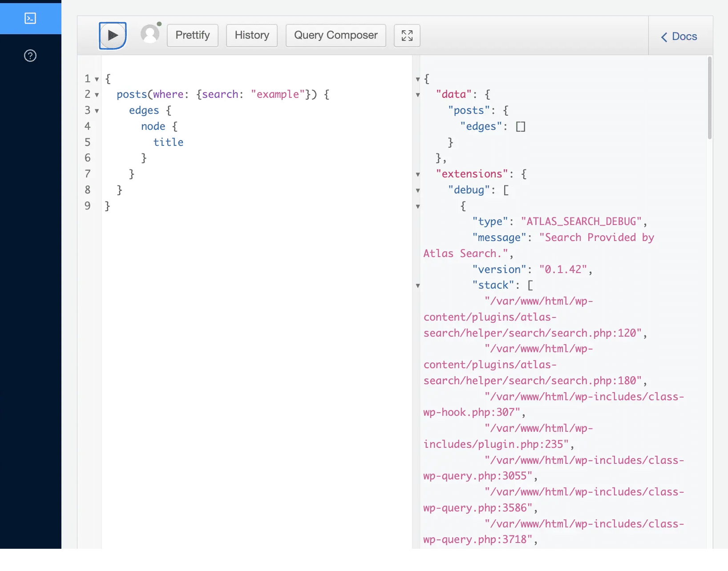Enter fullscreen mode via the expand icon
This screenshot has width=728, height=571.
(407, 35)
